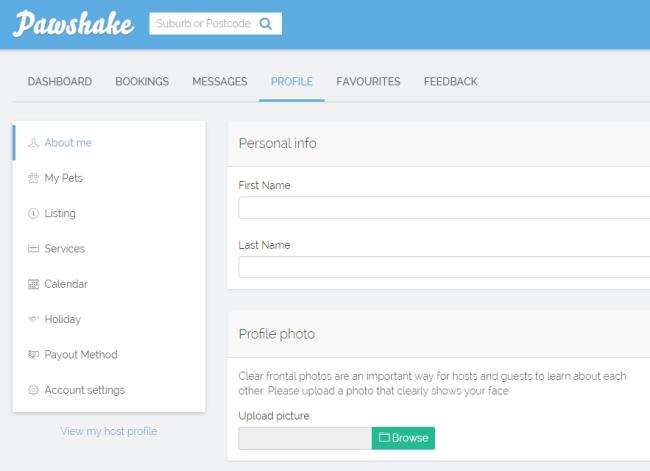
Task: Click the Calendar grid icon
Action: coord(33,284)
